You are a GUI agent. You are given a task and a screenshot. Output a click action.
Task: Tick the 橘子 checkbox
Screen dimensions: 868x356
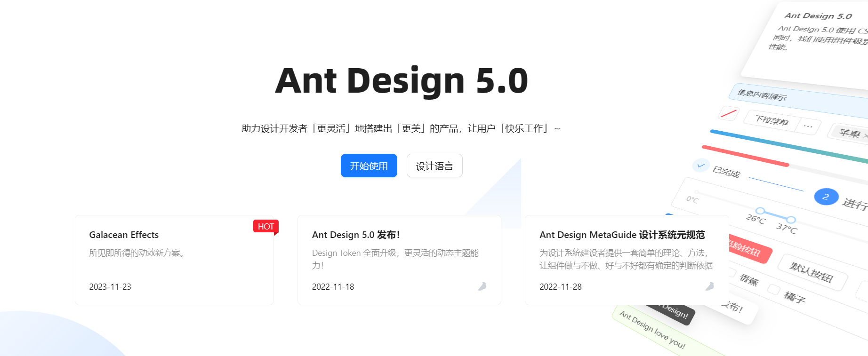(x=773, y=289)
